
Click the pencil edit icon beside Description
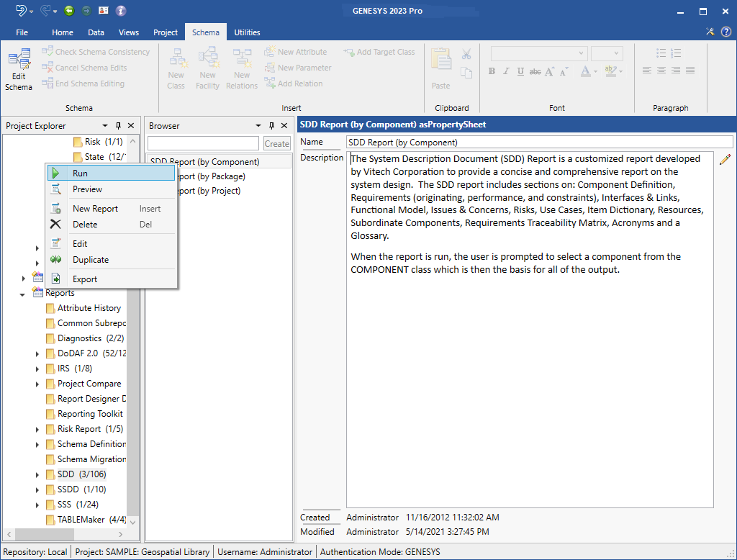coord(724,160)
